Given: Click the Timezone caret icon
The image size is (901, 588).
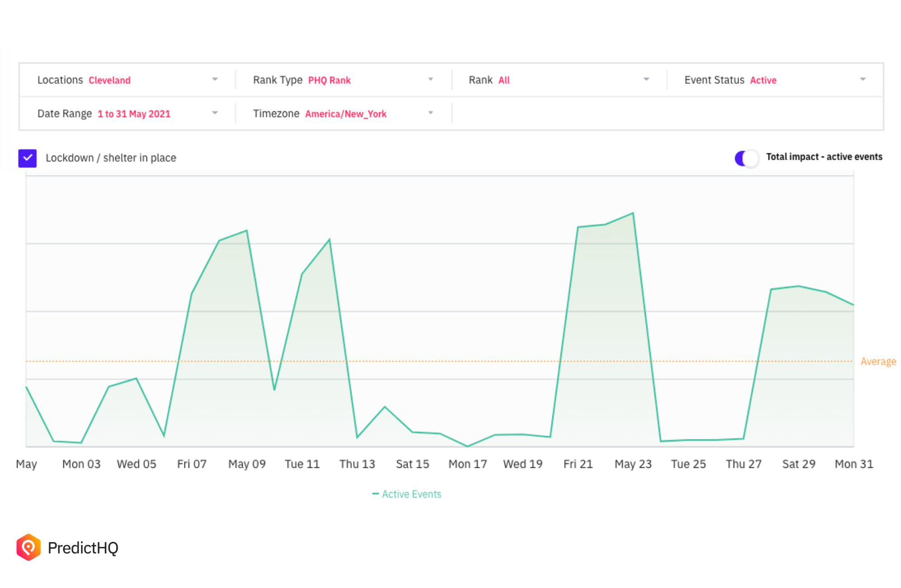Looking at the screenshot, I should [x=431, y=113].
